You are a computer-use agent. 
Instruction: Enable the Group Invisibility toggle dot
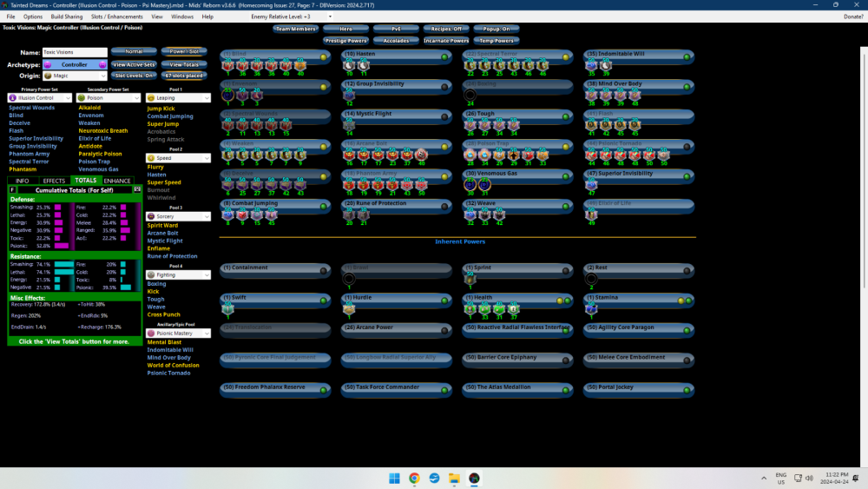point(444,87)
